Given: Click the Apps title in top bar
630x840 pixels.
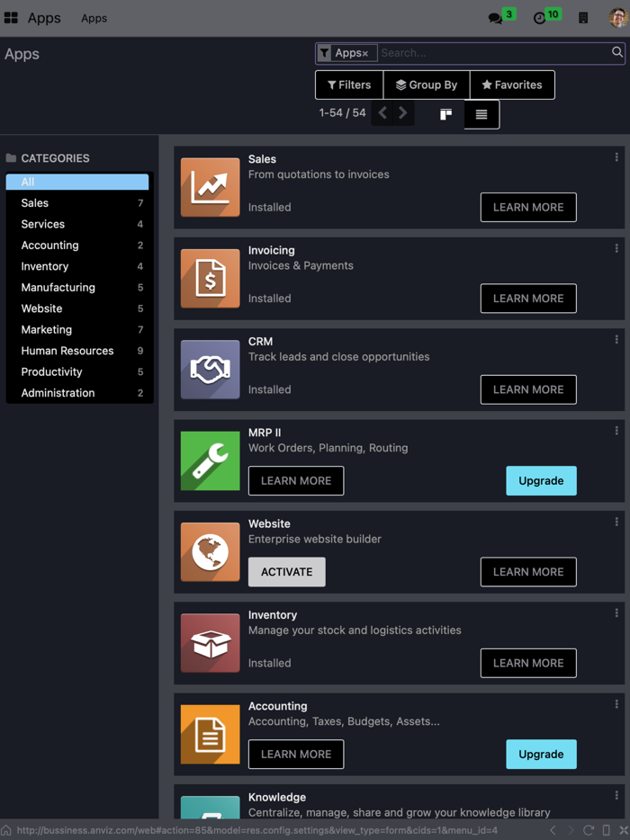Looking at the screenshot, I should click(44, 18).
